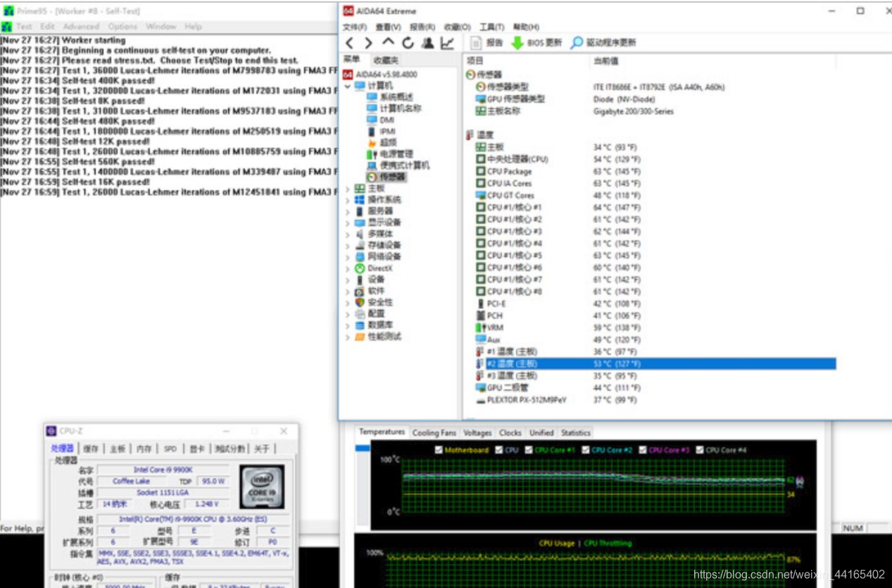
Task: Open the 工具(T) menu in AIDA64
Action: 492,27
